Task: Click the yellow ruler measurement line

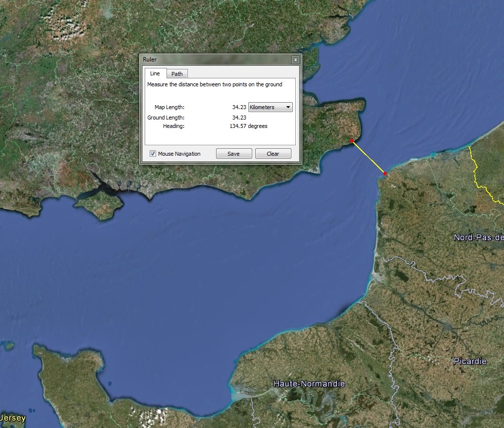Action: point(368,157)
